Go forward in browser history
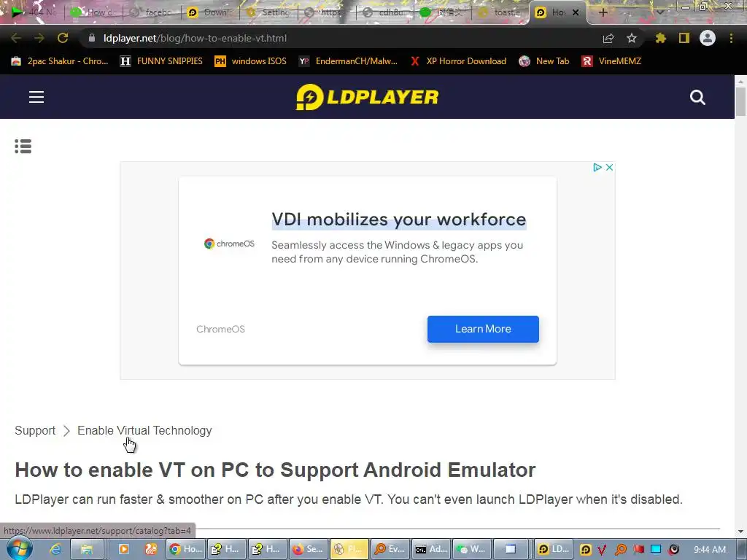The image size is (747, 560). pyautogui.click(x=39, y=38)
